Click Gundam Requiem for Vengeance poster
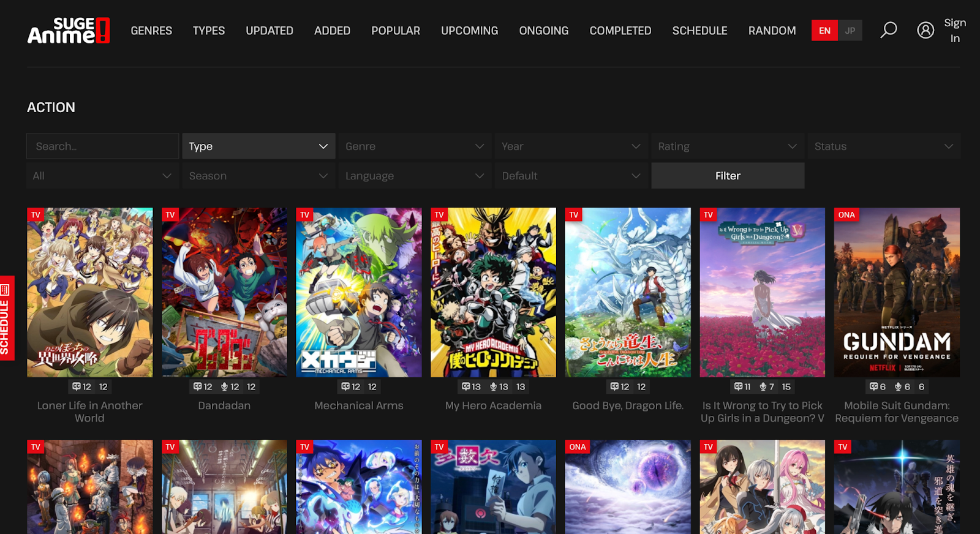 897,292
